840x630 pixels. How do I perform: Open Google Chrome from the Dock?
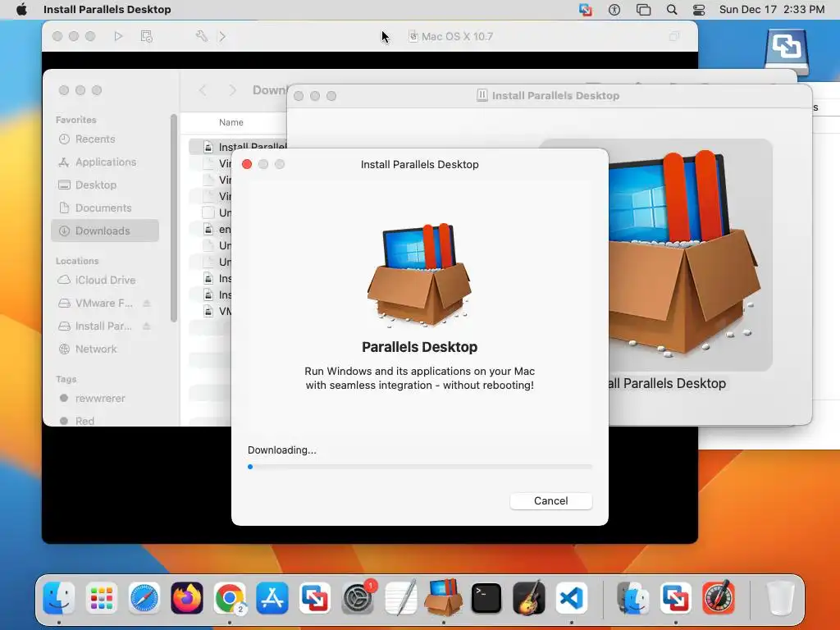click(x=230, y=598)
